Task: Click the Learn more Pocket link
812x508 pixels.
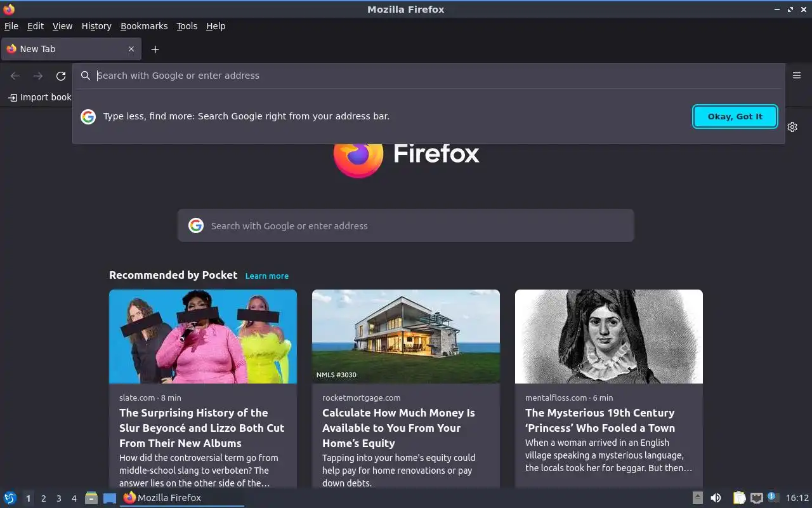Action: (267, 276)
